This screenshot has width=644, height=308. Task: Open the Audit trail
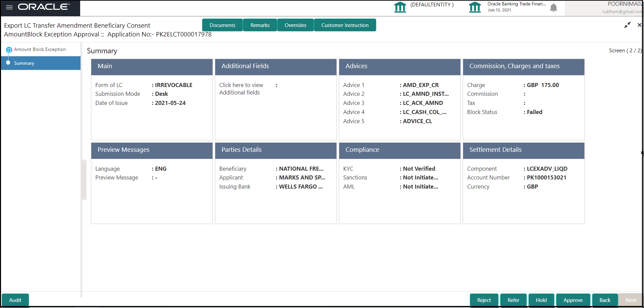click(x=15, y=300)
